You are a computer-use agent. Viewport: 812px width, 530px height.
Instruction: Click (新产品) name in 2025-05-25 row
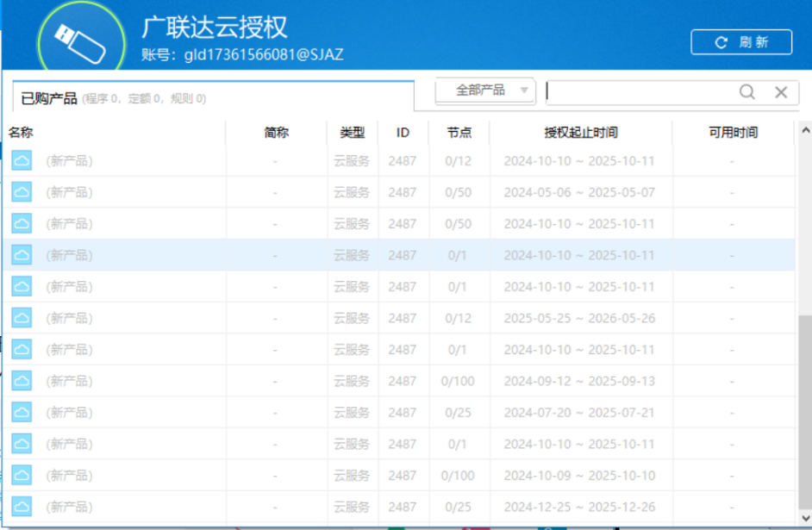(69, 318)
